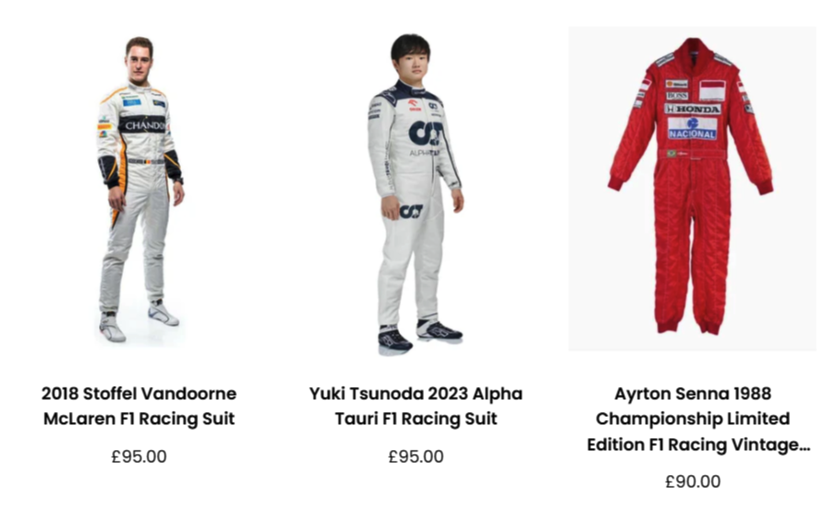Click Stoffel Vandoorne's face in product photo
The image size is (839, 511).
coord(140,63)
